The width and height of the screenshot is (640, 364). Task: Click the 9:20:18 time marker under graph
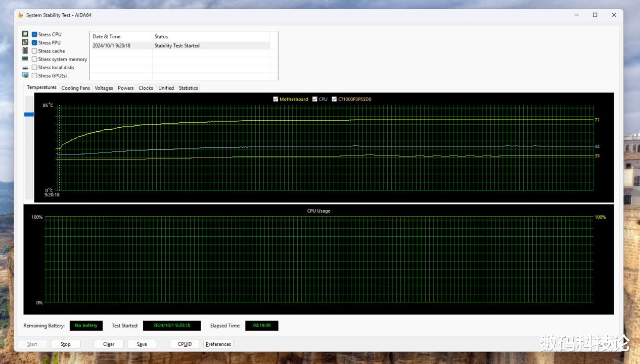coord(52,194)
